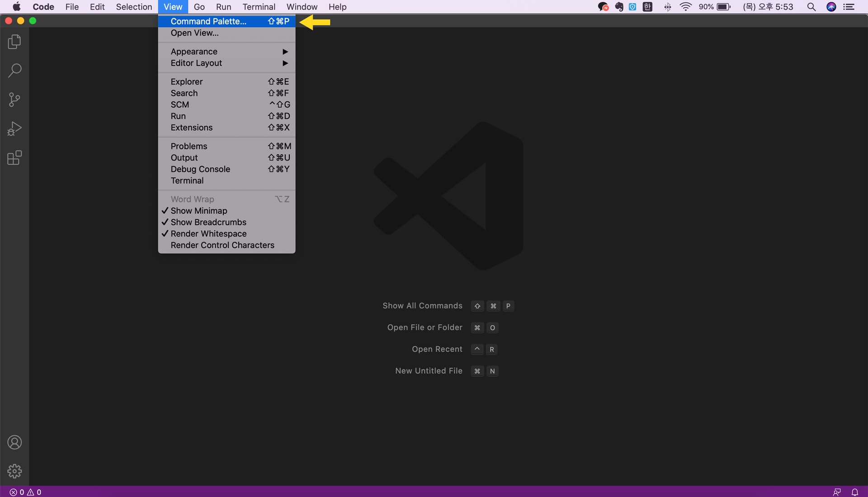Select the Run and Debug icon
This screenshot has height=497, width=868.
14,128
